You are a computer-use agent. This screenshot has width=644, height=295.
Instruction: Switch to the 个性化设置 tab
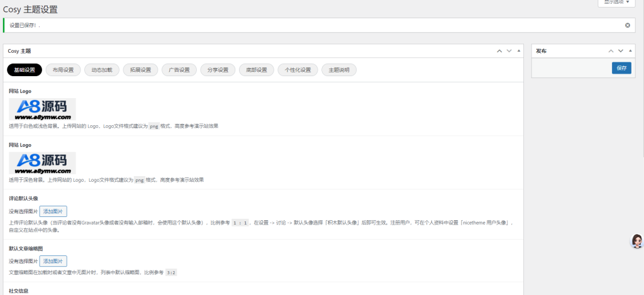tap(297, 70)
